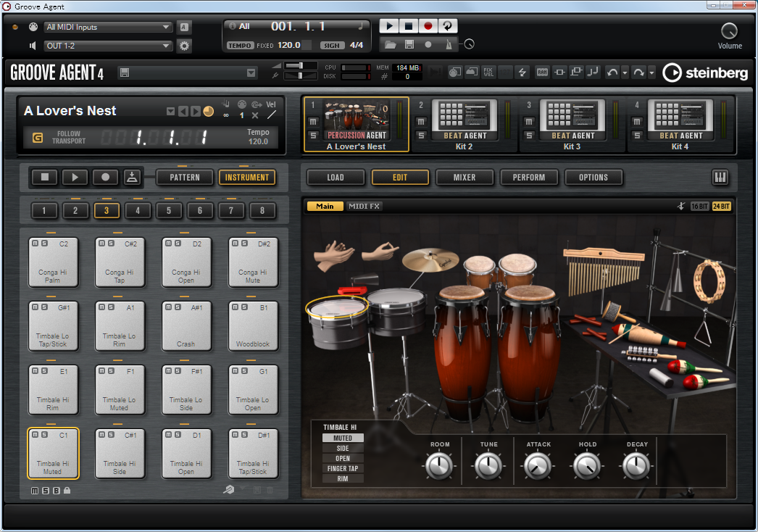Image resolution: width=758 pixels, height=532 pixels.
Task: Trigger the Conga Hi Palm pad C2
Action: [x=53, y=262]
